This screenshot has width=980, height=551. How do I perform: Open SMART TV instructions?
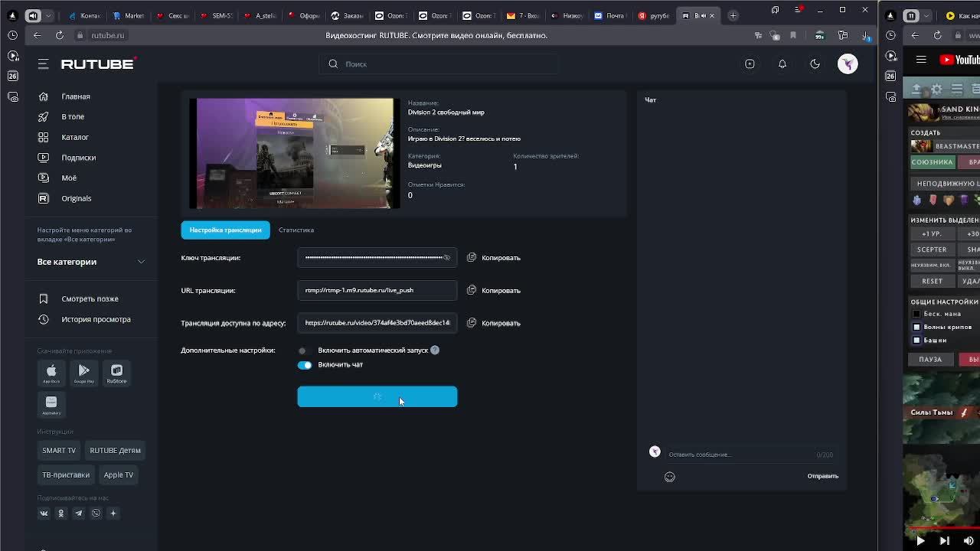[x=59, y=451]
